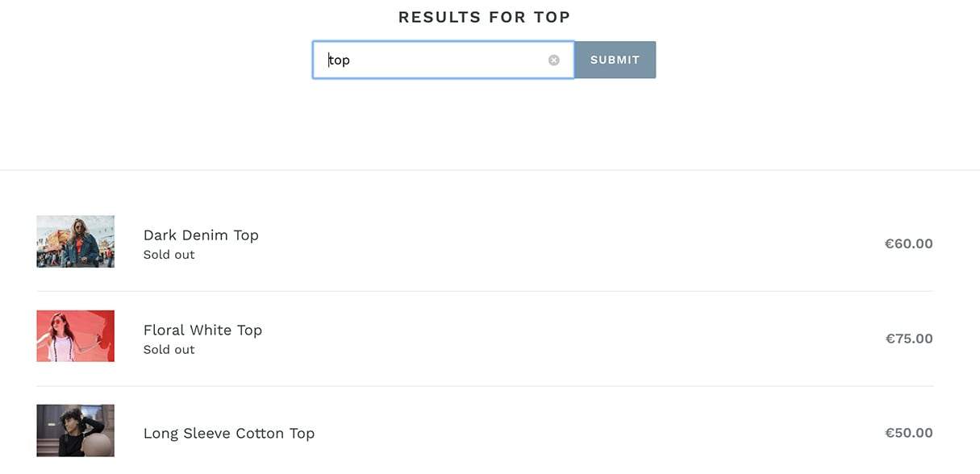
Task: Open the Dark Denim Top product link
Action: tap(201, 235)
